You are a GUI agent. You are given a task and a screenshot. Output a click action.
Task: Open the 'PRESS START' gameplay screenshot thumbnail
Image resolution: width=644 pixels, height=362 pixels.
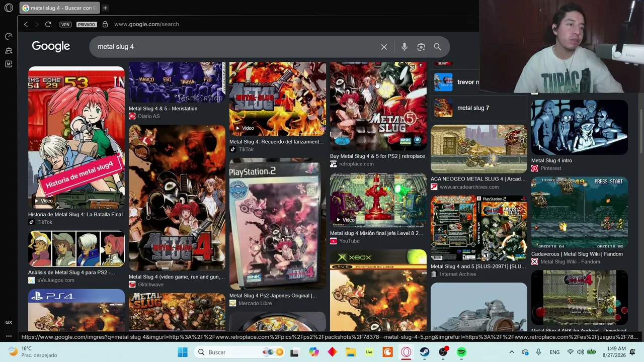(580, 213)
